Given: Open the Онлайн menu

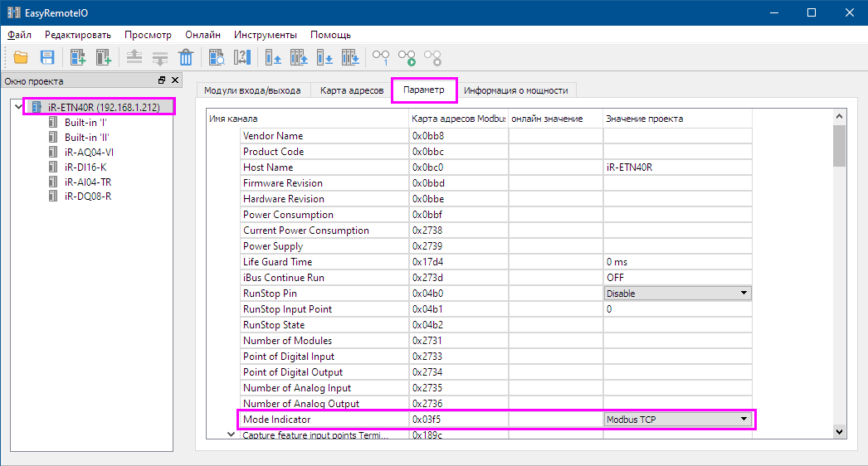Looking at the screenshot, I should coord(202,35).
